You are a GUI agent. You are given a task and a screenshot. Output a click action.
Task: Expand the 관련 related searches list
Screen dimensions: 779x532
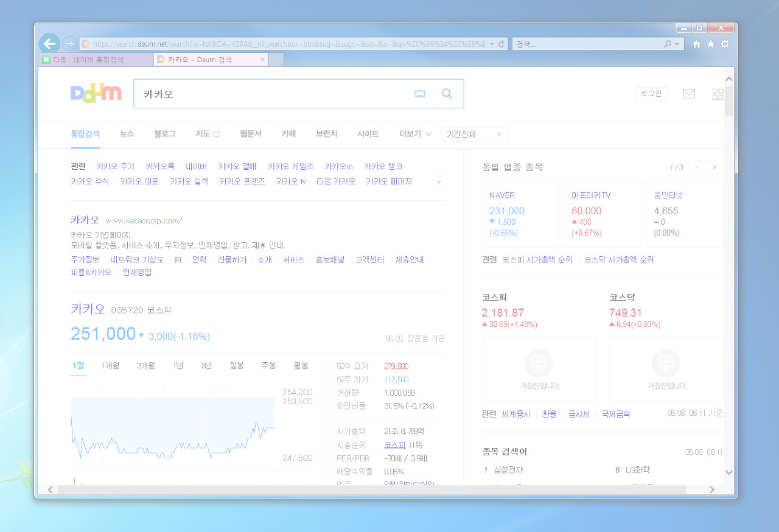click(x=439, y=182)
